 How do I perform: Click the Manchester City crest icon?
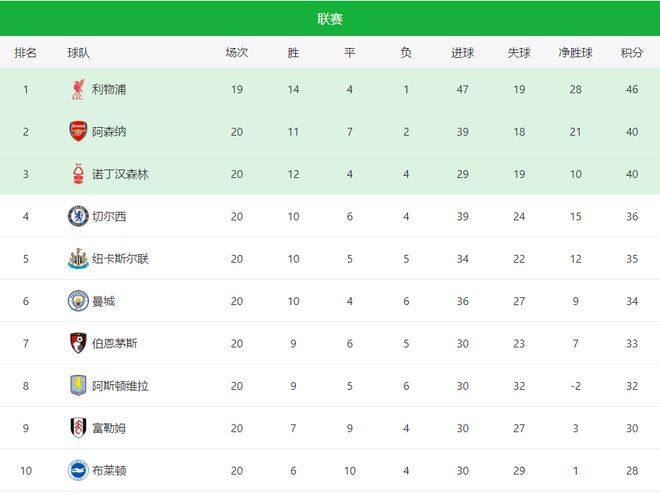[77, 301]
